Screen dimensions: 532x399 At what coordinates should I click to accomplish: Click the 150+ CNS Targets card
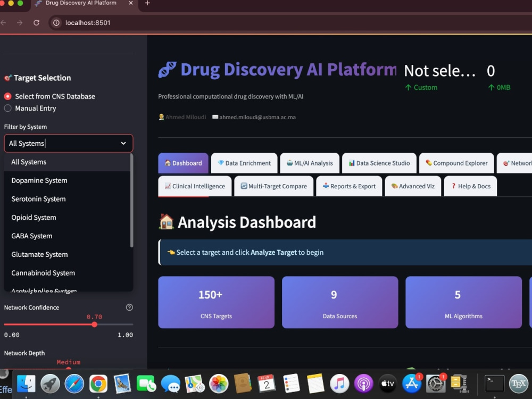pos(216,302)
